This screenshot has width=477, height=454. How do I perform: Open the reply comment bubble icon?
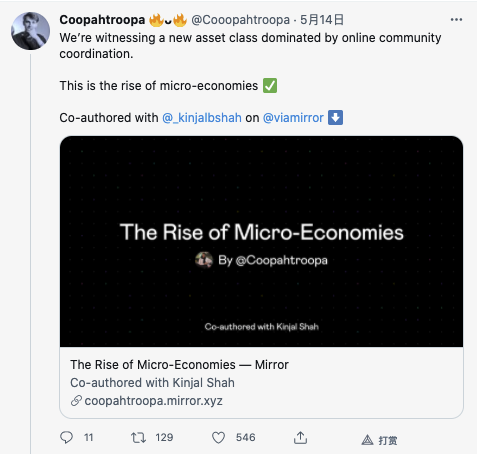(66, 437)
